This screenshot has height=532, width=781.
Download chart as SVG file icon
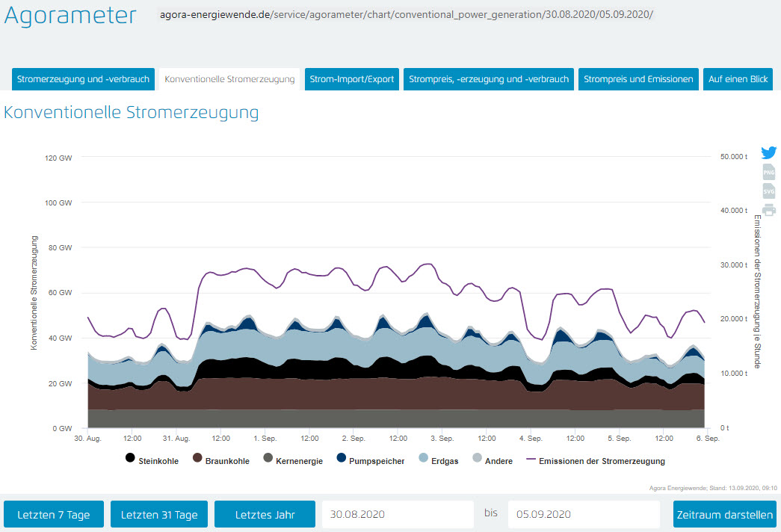tap(768, 191)
